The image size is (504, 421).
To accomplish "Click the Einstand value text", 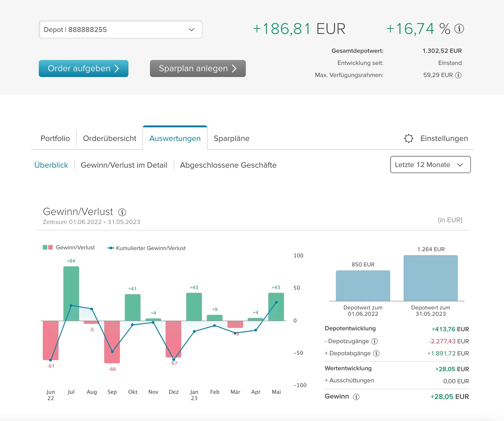I will (x=450, y=63).
